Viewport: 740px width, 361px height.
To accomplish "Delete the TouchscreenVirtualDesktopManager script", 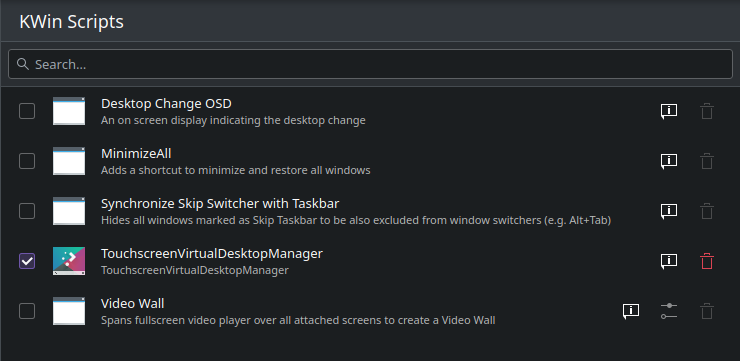I will tap(706, 261).
